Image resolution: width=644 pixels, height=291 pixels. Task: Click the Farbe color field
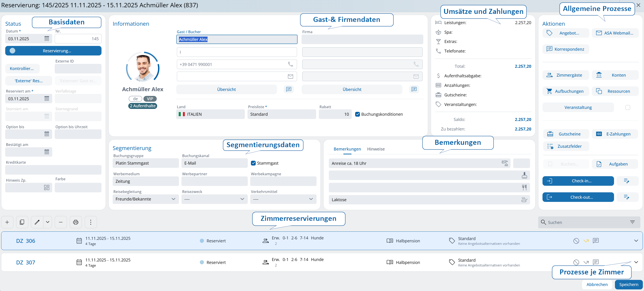coord(78,187)
